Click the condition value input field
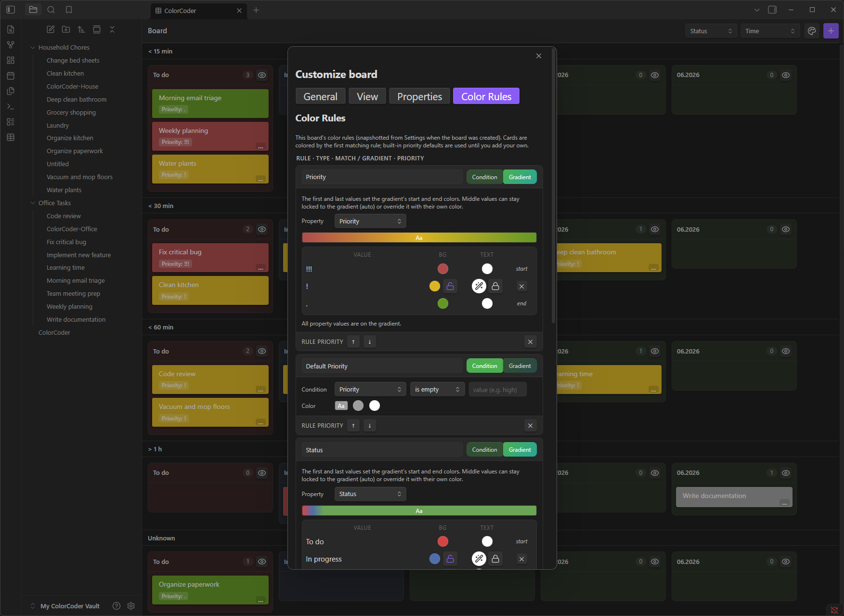Screen dimensions: 844x616 498,390
